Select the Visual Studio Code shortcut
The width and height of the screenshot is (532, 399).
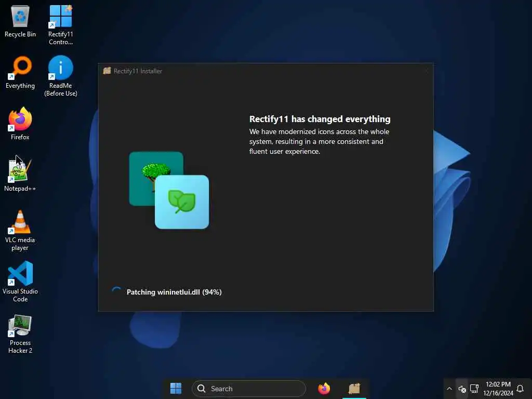point(20,282)
